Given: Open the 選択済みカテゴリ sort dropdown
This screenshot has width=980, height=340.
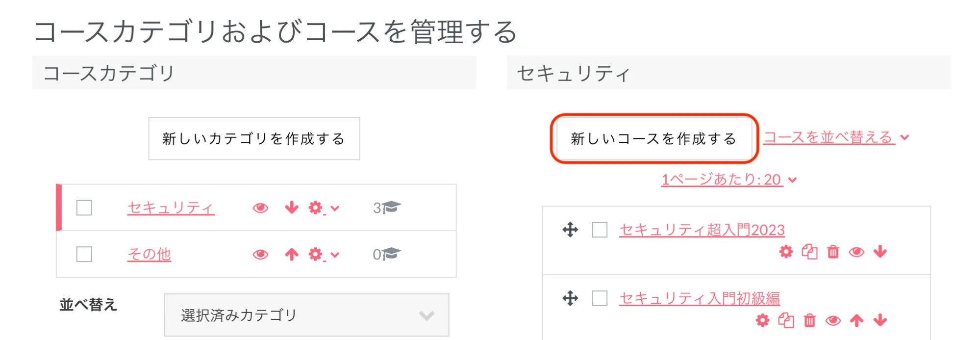Looking at the screenshot, I should point(306,315).
